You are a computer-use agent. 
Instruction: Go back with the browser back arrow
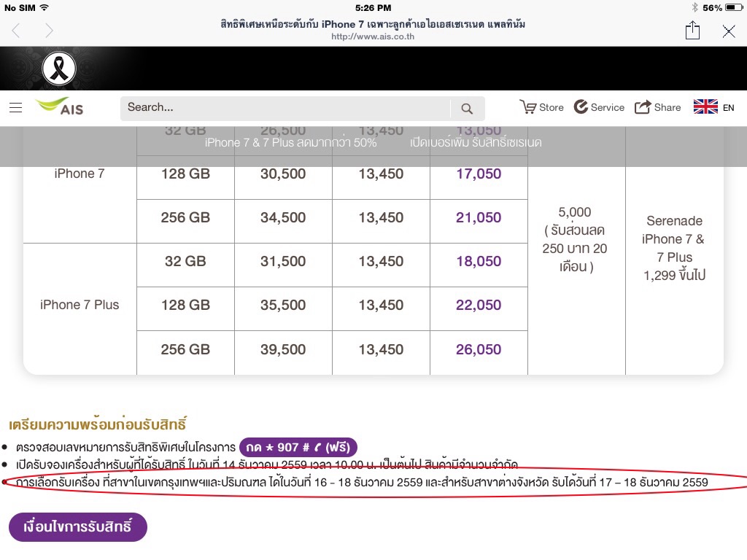[x=16, y=31]
